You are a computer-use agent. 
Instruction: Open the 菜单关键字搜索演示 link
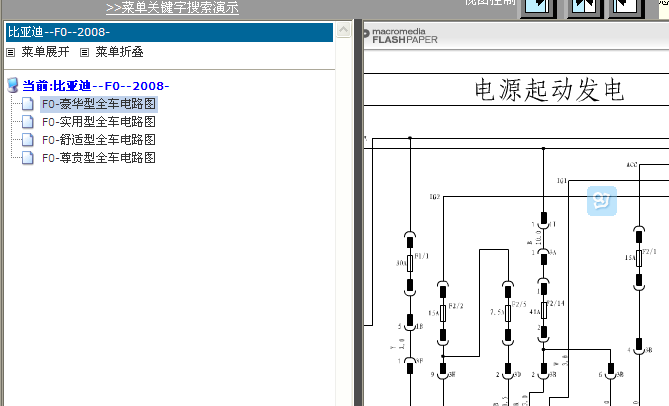coord(172,8)
